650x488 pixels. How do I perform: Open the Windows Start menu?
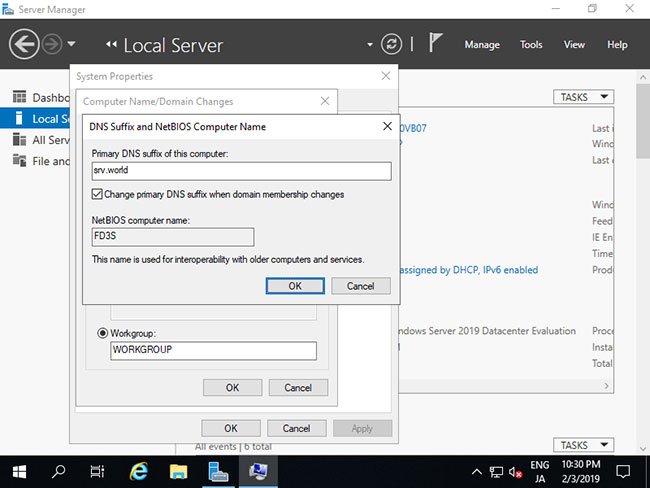pos(19,471)
